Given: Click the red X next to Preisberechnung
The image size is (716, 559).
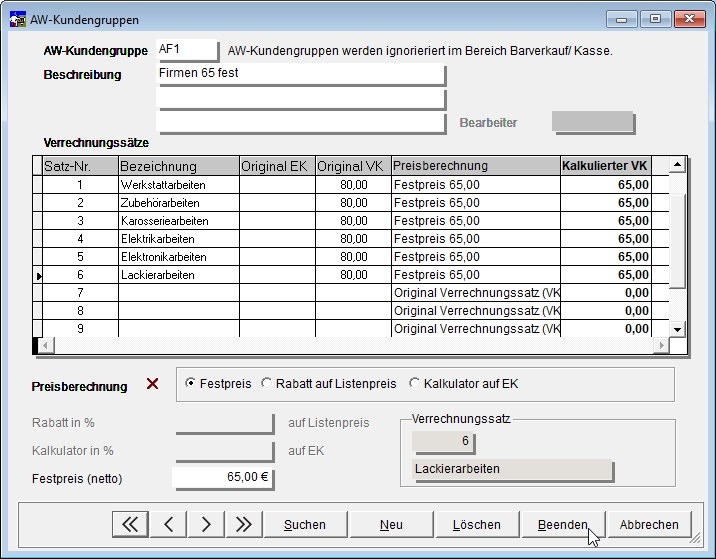Looking at the screenshot, I should 153,384.
